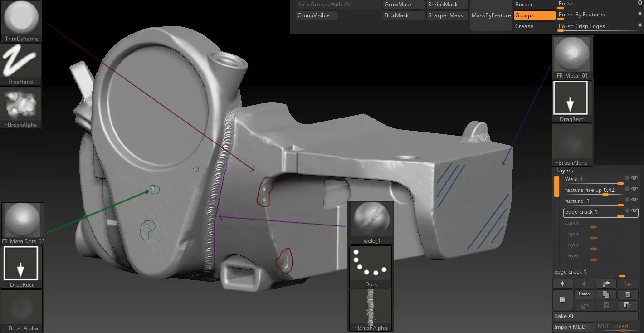Select the fucture 1 layer
This screenshot has height=333, width=644.
click(593, 201)
